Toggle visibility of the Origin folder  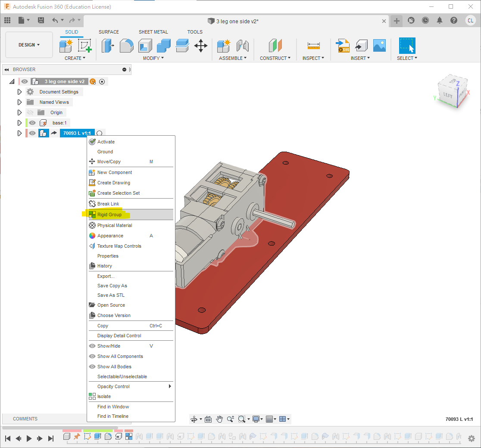point(30,112)
